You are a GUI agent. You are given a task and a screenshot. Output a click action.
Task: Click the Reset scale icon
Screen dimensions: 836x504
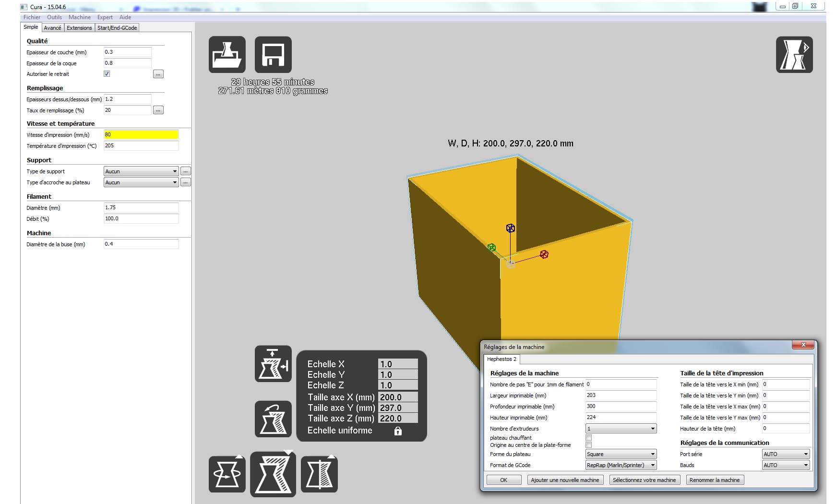point(273,419)
